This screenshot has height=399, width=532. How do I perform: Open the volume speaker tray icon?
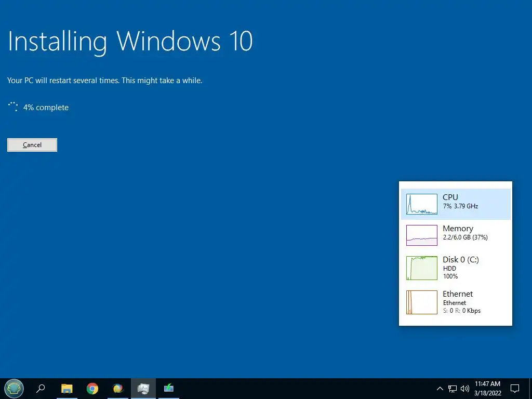tap(465, 389)
